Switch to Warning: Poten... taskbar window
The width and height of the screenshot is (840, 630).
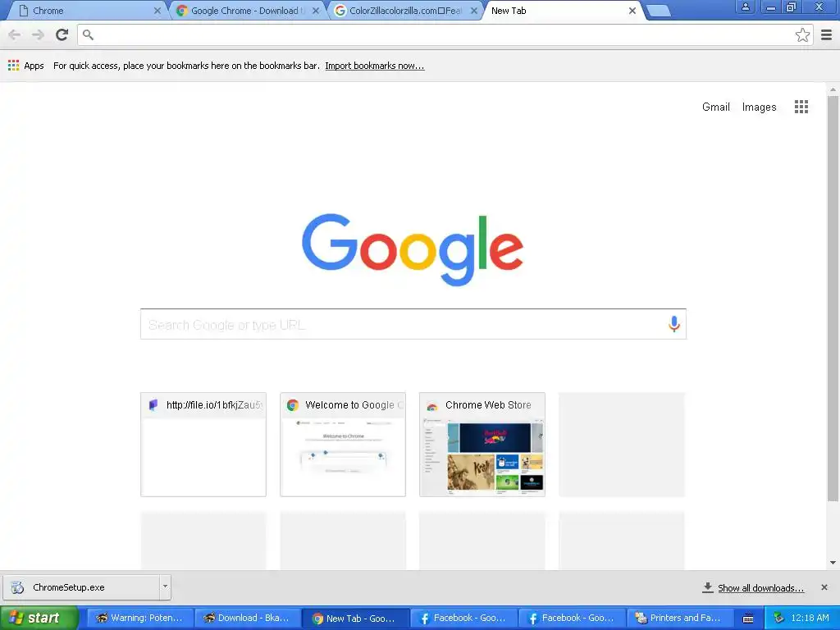pyautogui.click(x=139, y=618)
